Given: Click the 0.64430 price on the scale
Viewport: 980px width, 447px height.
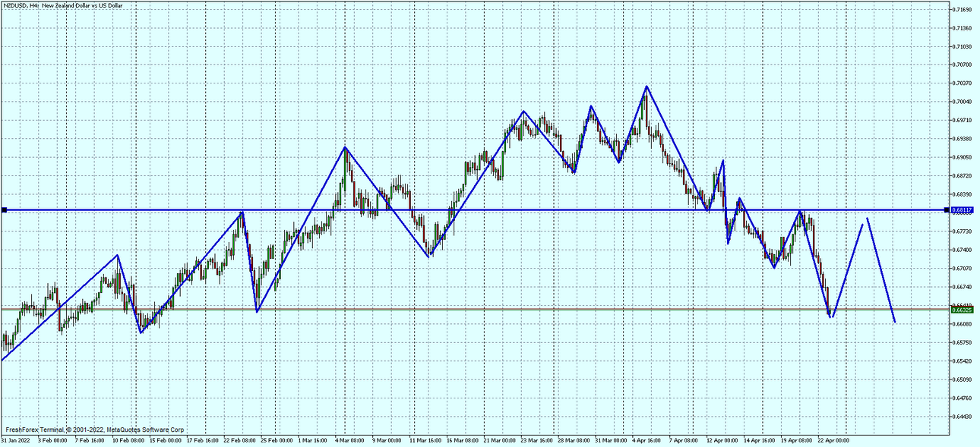Looking at the screenshot, I should tap(963, 417).
